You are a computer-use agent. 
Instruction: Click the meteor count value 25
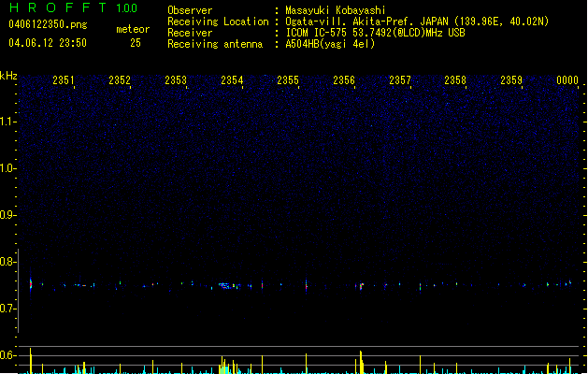coord(136,43)
